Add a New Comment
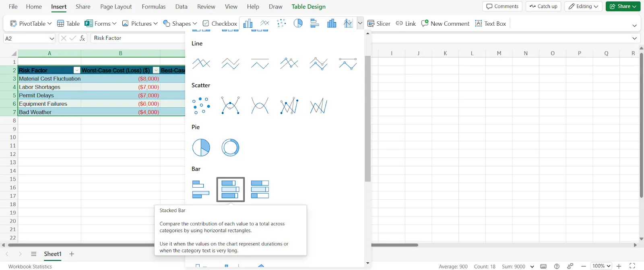Image resolution: width=644 pixels, height=270 pixels. tap(445, 23)
